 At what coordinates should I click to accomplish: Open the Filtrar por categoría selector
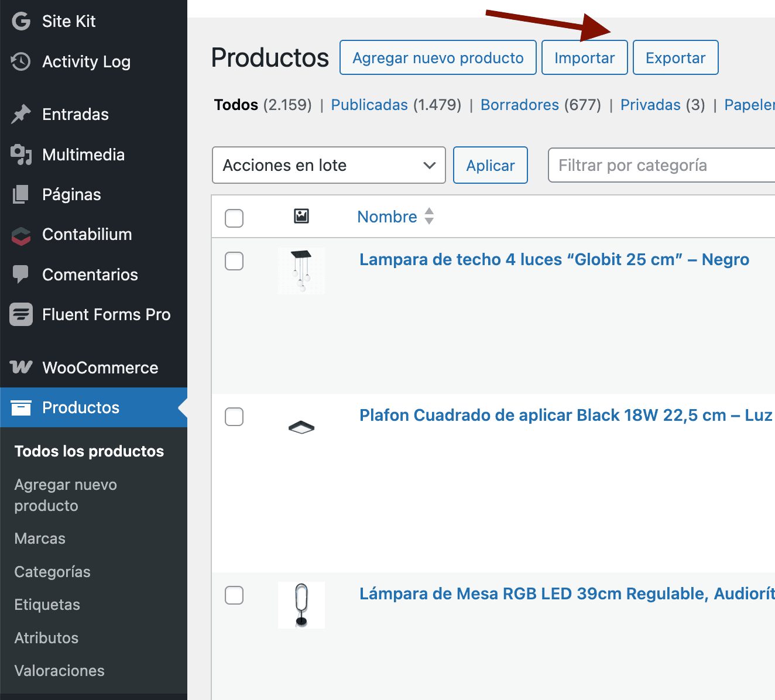(x=660, y=165)
